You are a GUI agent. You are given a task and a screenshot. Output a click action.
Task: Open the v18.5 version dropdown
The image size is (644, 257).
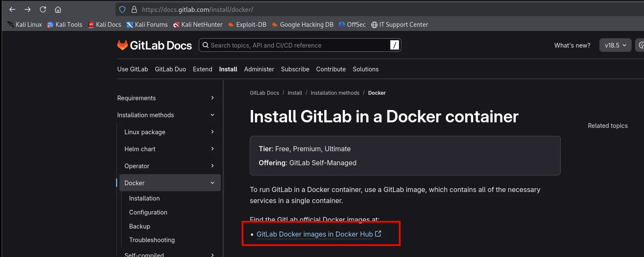616,45
